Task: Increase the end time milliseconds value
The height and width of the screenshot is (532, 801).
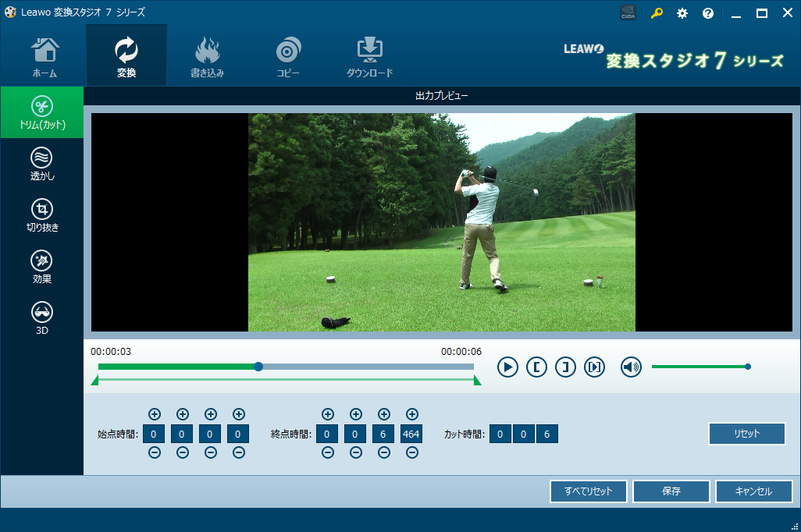Action: coord(411,414)
